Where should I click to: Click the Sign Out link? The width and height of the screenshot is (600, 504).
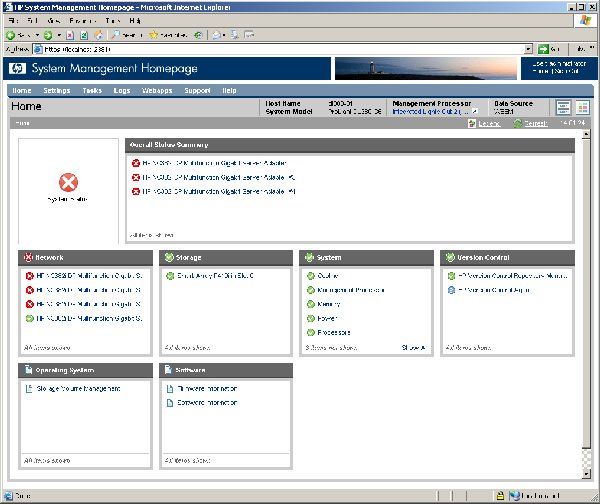pos(567,71)
